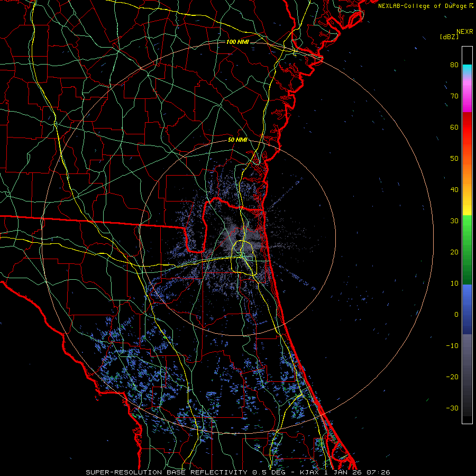Image resolution: width=476 pixels, height=476 pixels.
Task: Click the NEXR label above color bar
Action: pos(465,32)
